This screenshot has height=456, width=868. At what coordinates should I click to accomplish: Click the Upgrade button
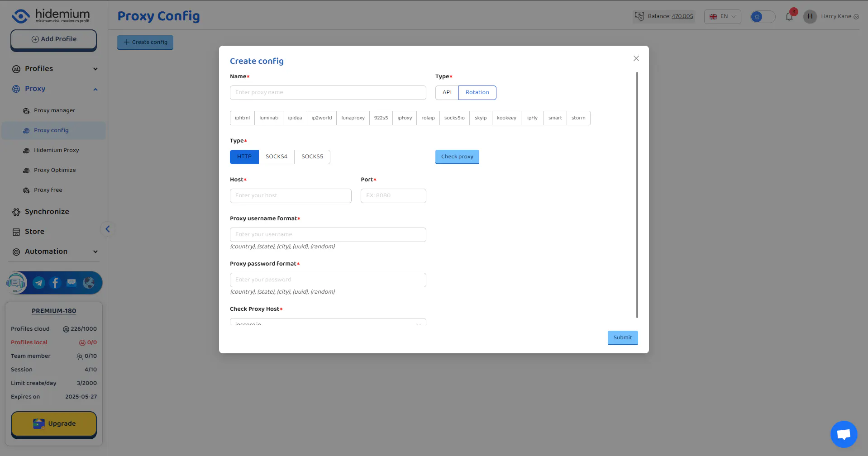(x=54, y=424)
